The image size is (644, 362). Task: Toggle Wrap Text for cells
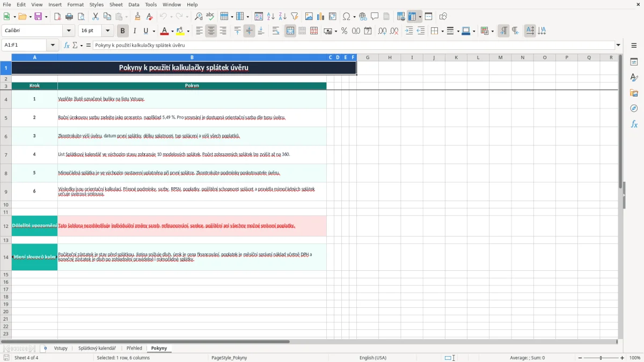(x=276, y=31)
